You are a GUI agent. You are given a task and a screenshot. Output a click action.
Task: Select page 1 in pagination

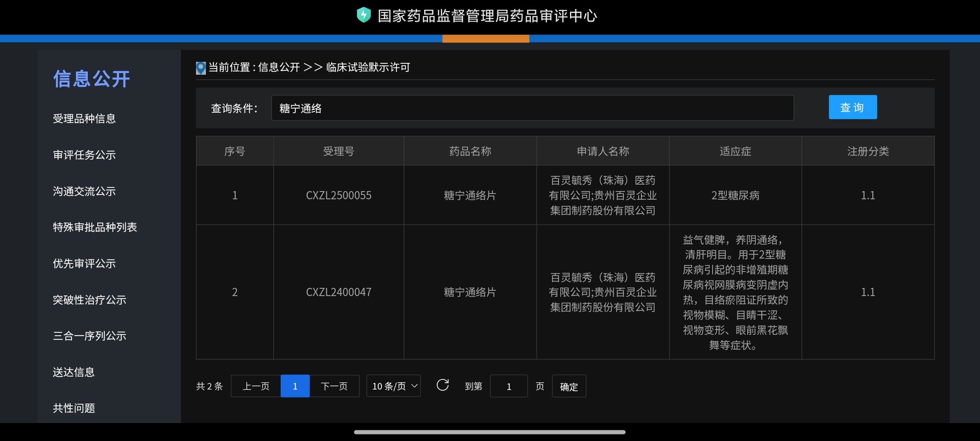pos(295,386)
